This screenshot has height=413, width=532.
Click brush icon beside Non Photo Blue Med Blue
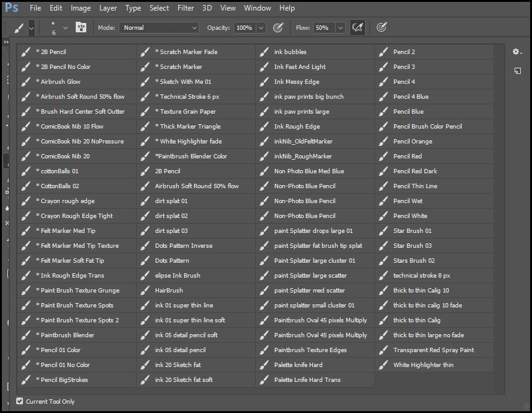[264, 171]
